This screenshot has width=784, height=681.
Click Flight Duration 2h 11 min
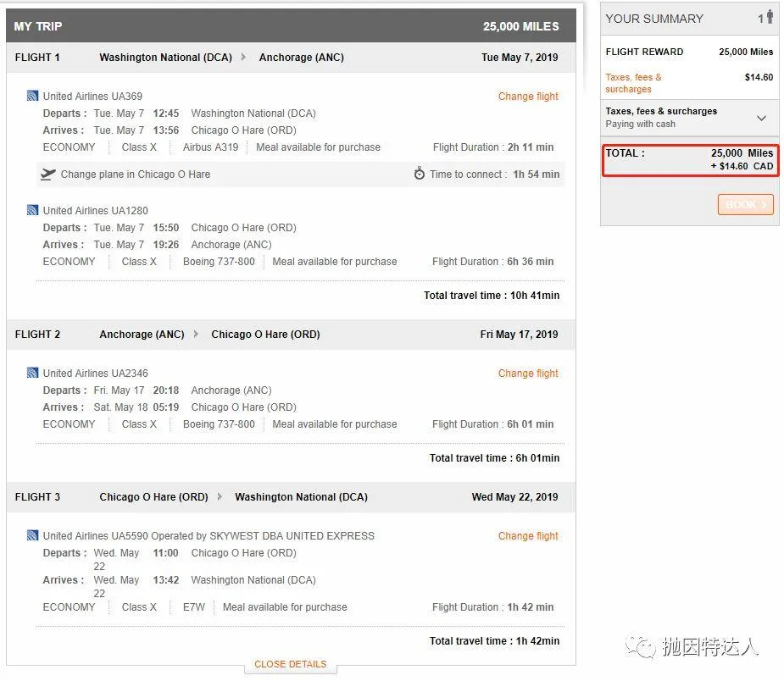point(493,147)
